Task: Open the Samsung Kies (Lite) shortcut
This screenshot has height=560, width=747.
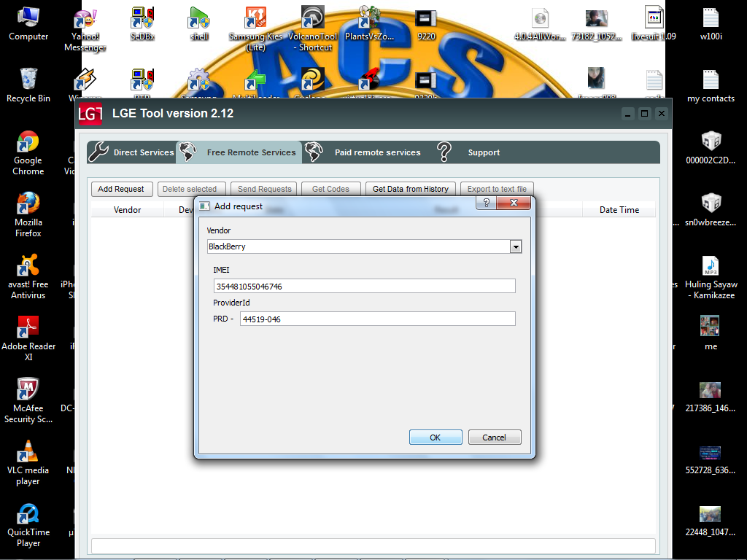Action: [x=255, y=18]
